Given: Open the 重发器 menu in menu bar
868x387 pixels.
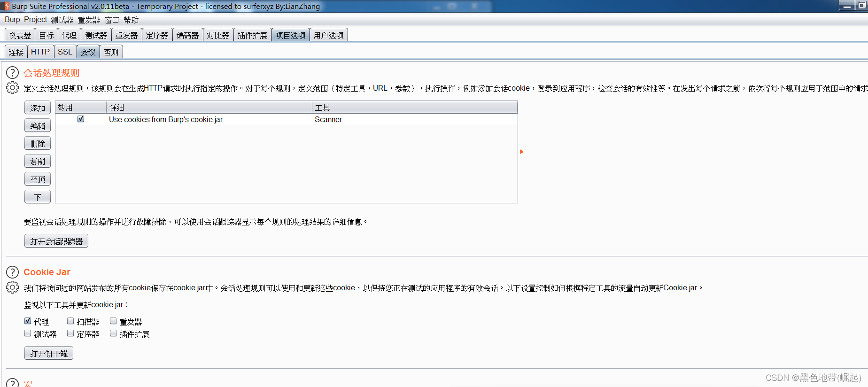Looking at the screenshot, I should 89,20.
